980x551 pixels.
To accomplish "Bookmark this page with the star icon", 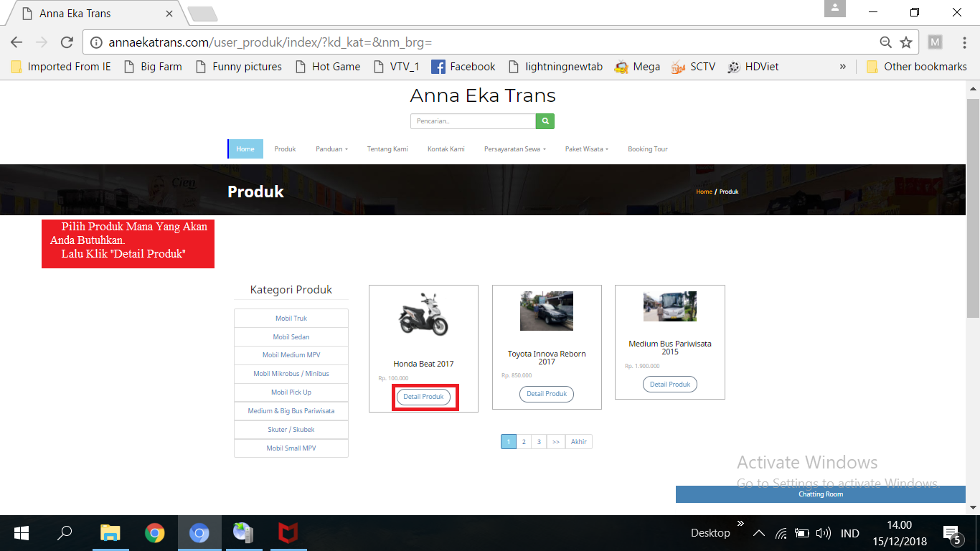I will pos(906,42).
